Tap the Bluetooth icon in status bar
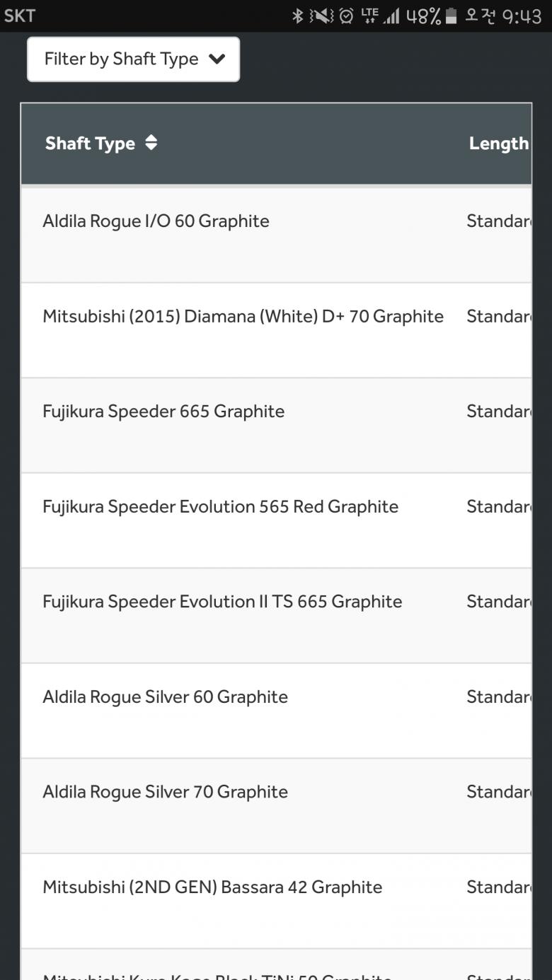The width and height of the screenshot is (552, 980). (x=298, y=16)
